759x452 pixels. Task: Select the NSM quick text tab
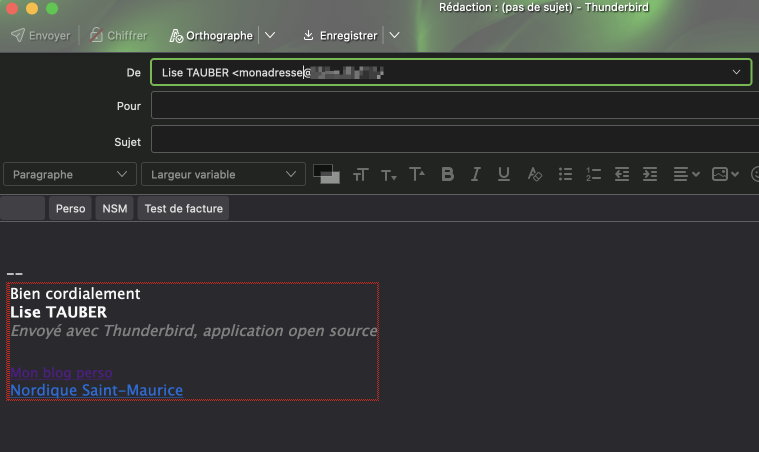(115, 208)
